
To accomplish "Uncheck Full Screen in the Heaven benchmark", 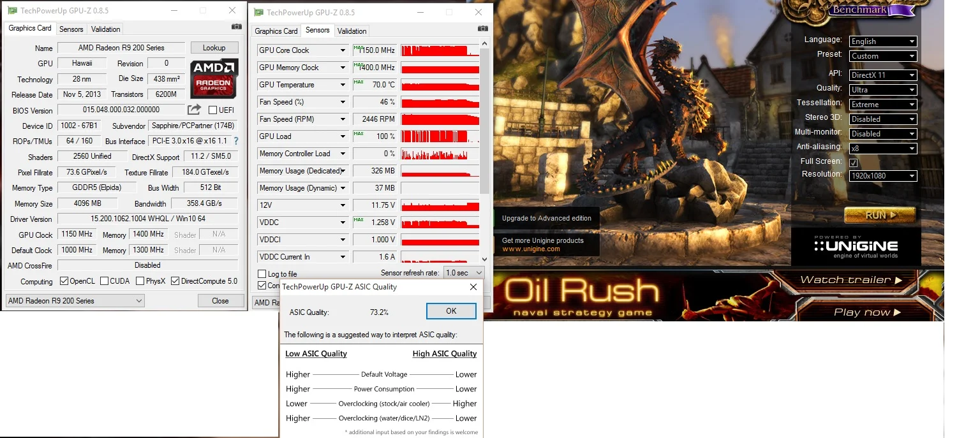I will click(x=854, y=163).
